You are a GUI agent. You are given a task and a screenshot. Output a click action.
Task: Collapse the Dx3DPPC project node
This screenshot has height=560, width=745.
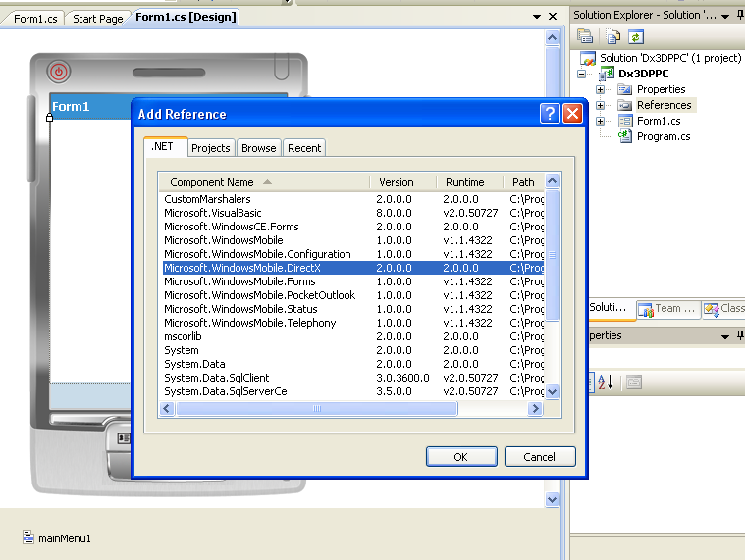click(x=581, y=74)
